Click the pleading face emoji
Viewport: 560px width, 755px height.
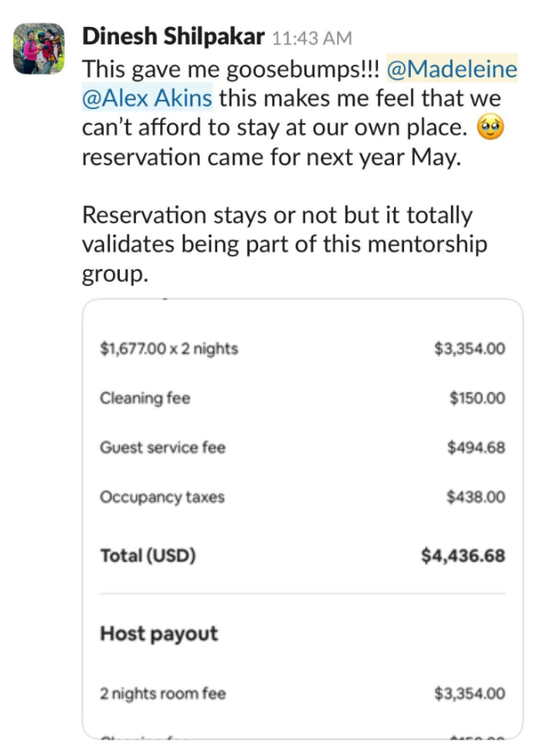coord(489,128)
